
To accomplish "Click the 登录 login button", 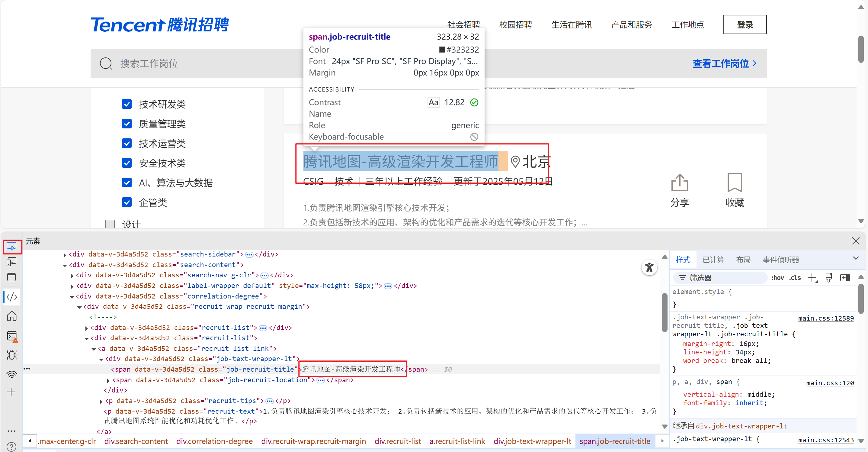I will pyautogui.click(x=745, y=24).
